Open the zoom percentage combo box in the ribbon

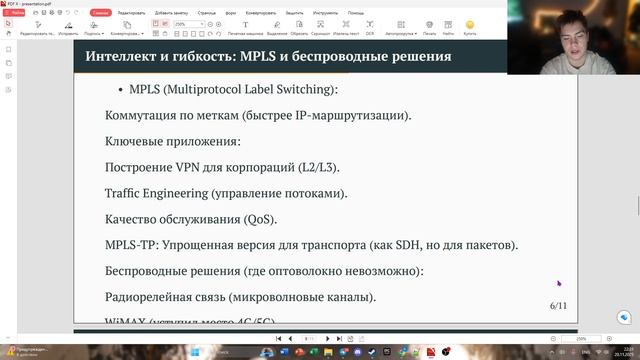coord(189,24)
